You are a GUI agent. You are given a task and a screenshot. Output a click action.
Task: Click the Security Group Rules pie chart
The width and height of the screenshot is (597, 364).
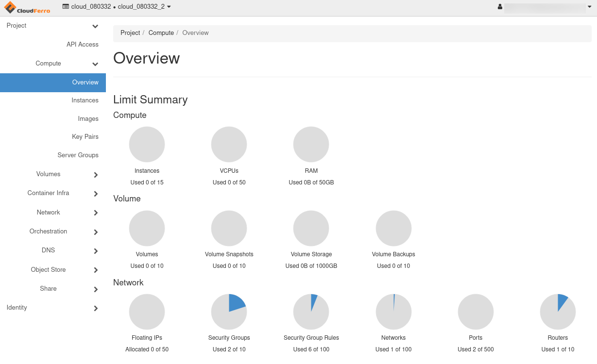point(311,312)
